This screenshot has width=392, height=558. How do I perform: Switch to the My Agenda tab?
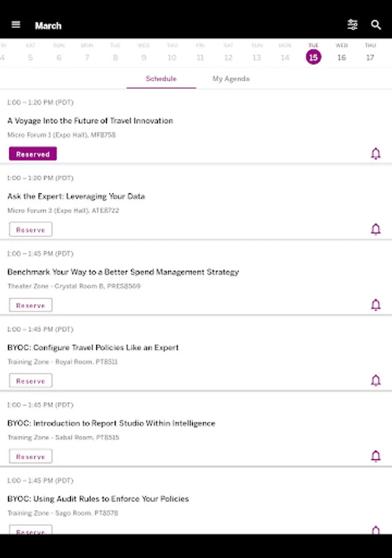[231, 79]
